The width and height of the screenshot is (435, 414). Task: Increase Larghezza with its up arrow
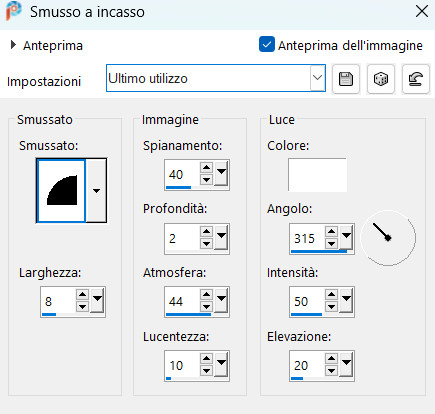click(x=82, y=295)
